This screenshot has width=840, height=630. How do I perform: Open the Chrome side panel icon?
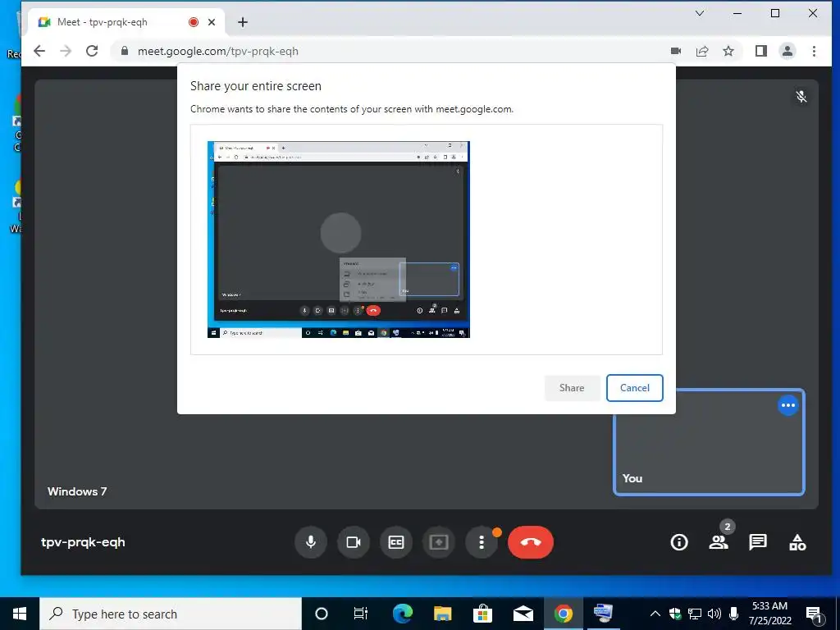(x=760, y=51)
